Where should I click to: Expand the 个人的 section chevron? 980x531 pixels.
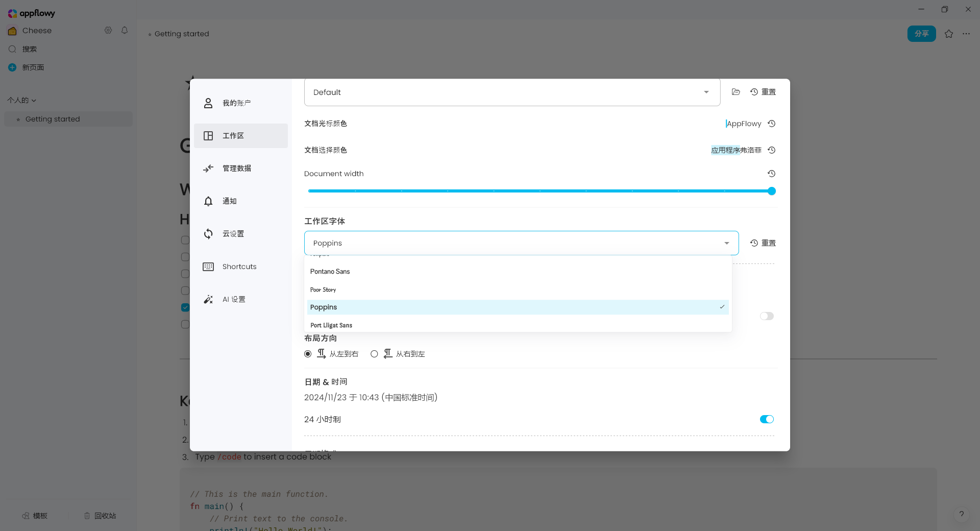pyautogui.click(x=34, y=101)
